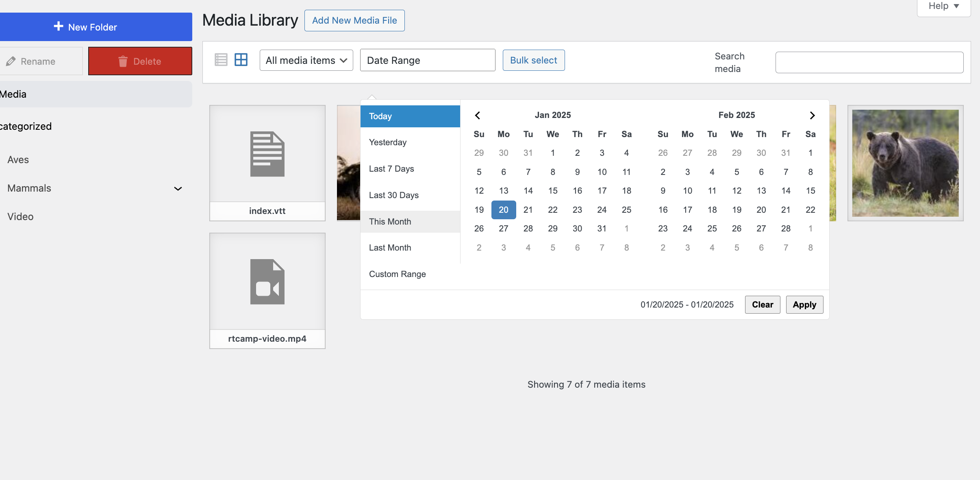
Task: Choose the Last Month preset
Action: (x=390, y=248)
